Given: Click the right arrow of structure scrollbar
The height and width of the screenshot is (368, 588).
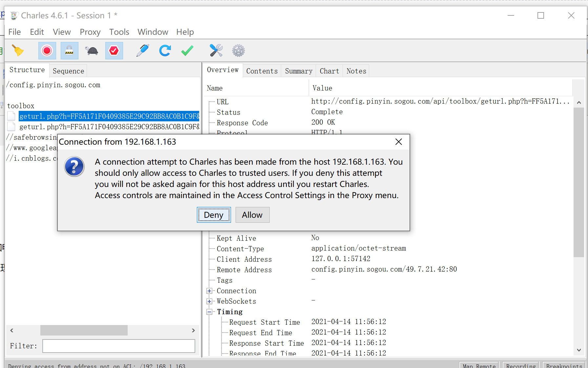Looking at the screenshot, I should [193, 330].
